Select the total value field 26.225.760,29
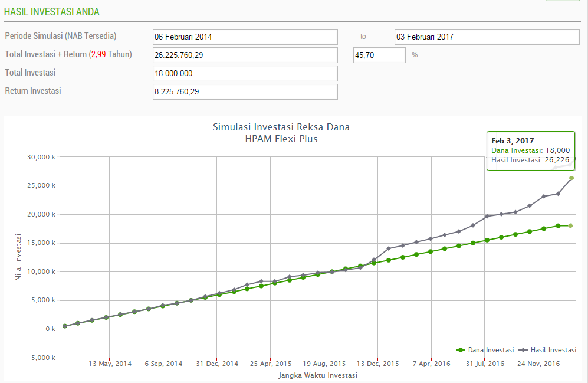The width and height of the screenshot is (588, 383). [245, 55]
